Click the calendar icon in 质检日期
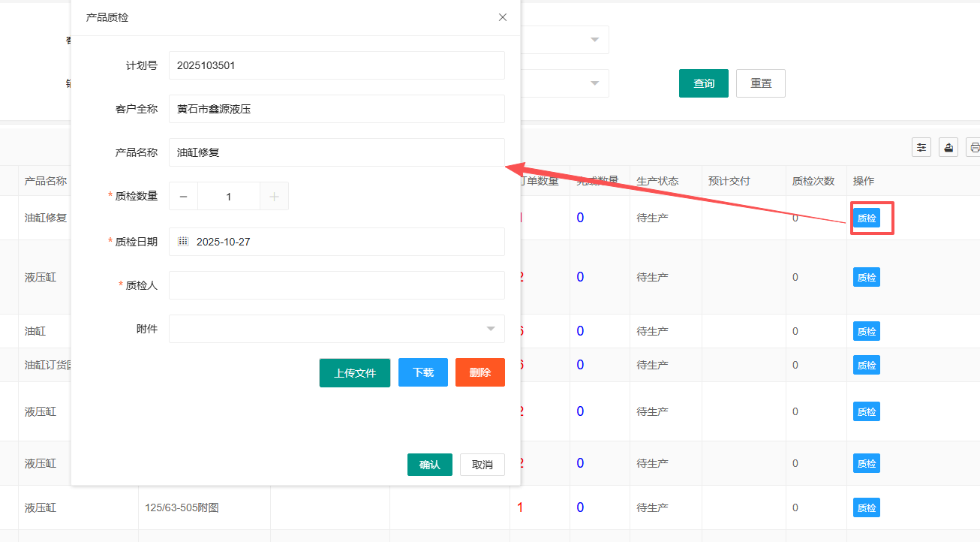The height and width of the screenshot is (542, 980). [x=183, y=242]
